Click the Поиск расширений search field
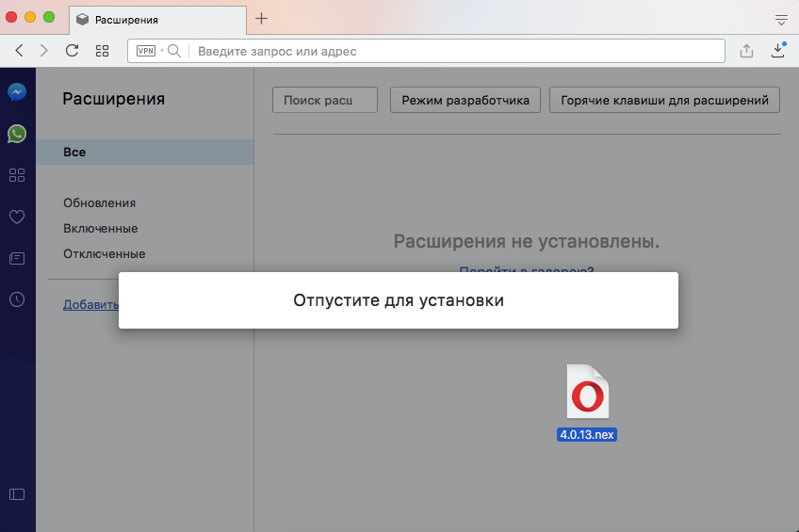This screenshot has height=532, width=799. point(325,100)
